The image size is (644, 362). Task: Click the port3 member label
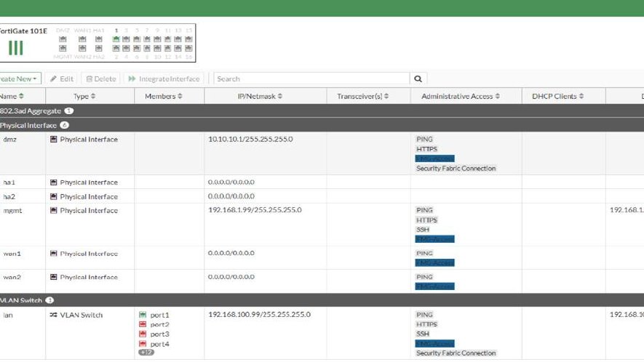click(x=160, y=334)
